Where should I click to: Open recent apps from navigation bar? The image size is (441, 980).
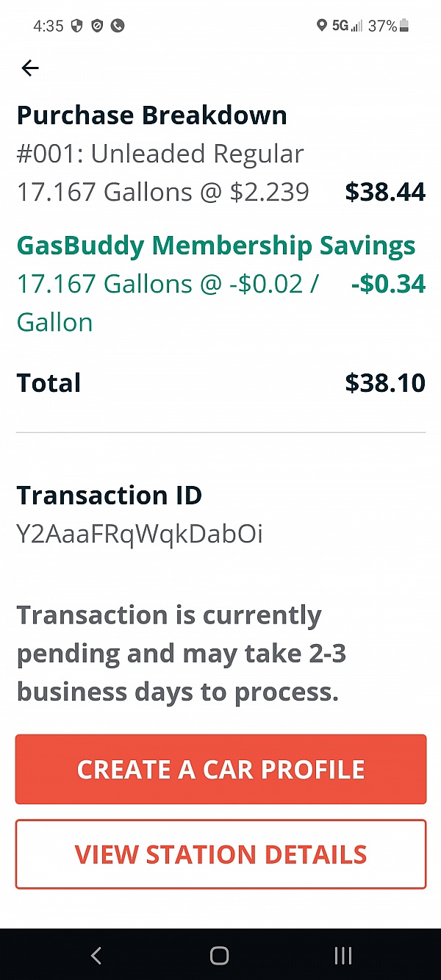[343, 955]
